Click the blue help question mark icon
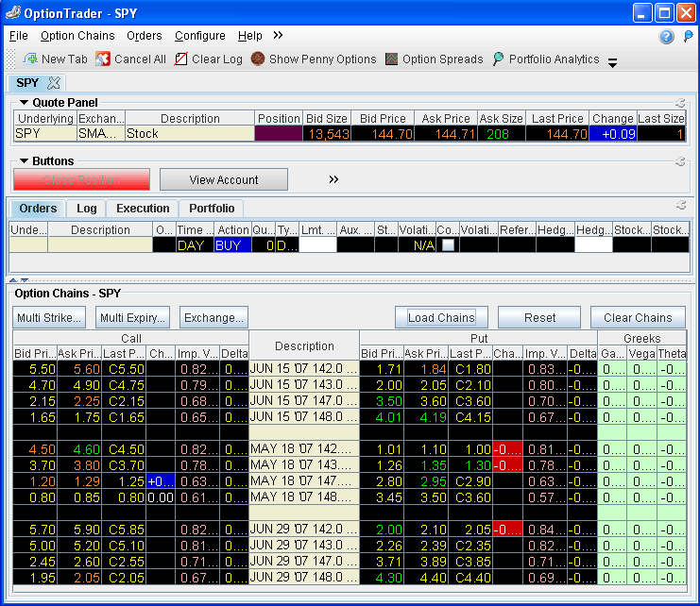700x606 pixels. pyautogui.click(x=666, y=37)
